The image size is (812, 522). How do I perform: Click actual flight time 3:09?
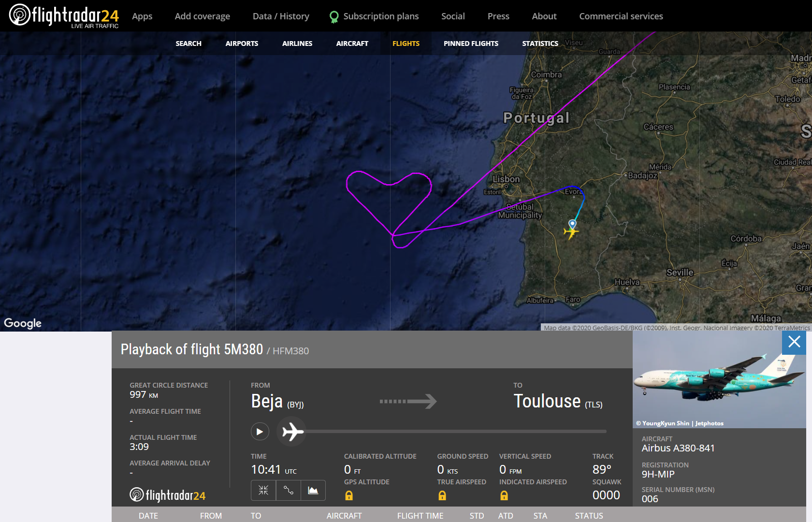pos(139,447)
